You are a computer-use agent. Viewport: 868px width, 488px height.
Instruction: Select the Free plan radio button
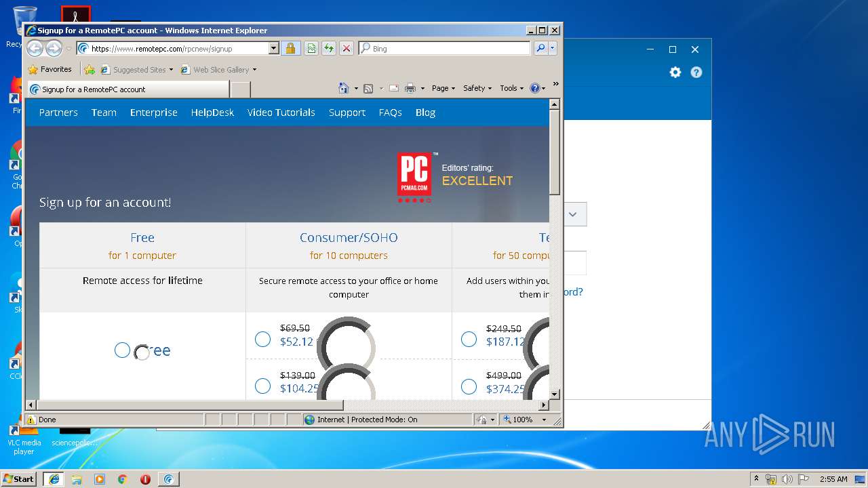point(122,350)
